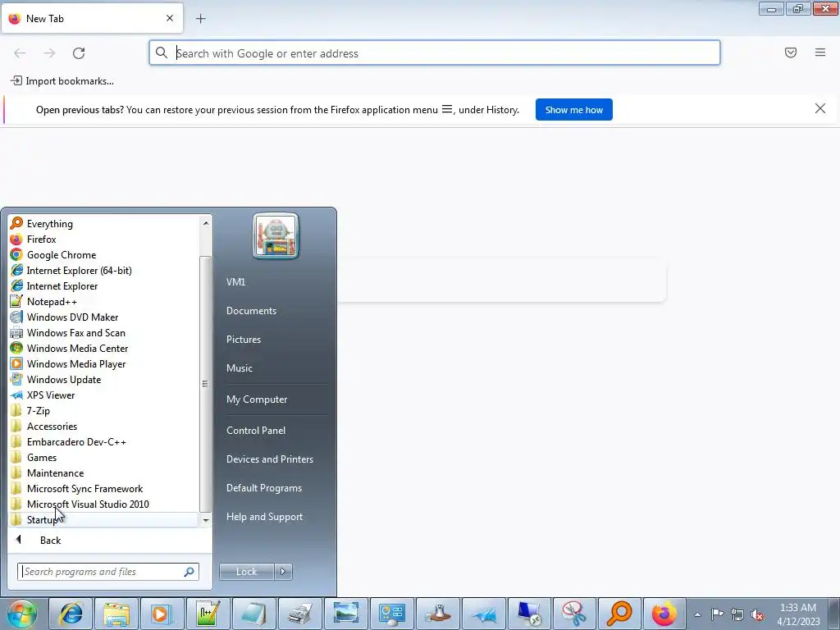Open the Action Center flag tray icon
This screenshot has height=630, width=840.
coord(717,614)
